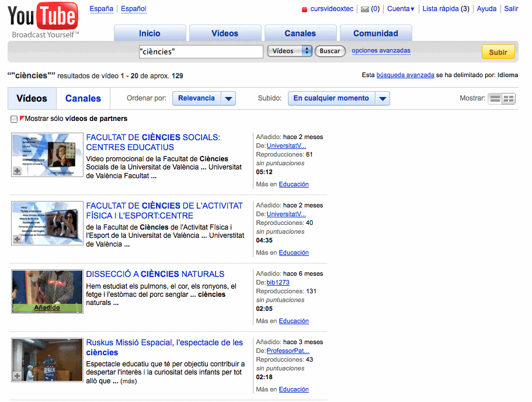Click duration text 05:12

coord(265,172)
